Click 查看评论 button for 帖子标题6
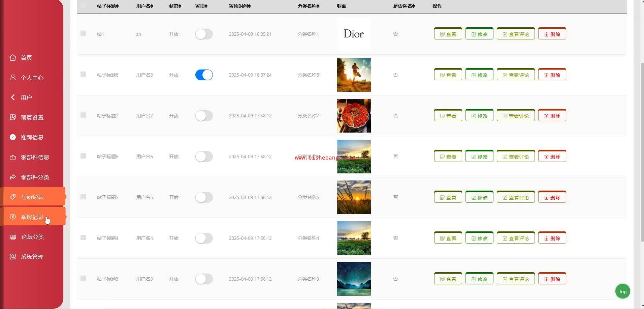The height and width of the screenshot is (309, 644). [x=516, y=157]
